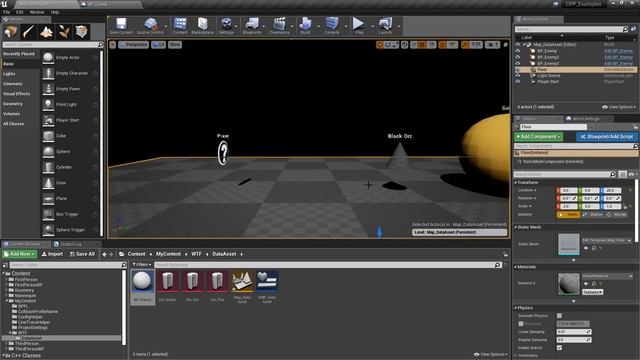Select the Foliage mode icon
Image resolution: width=640 pixels, height=360 pixels.
coord(64,31)
